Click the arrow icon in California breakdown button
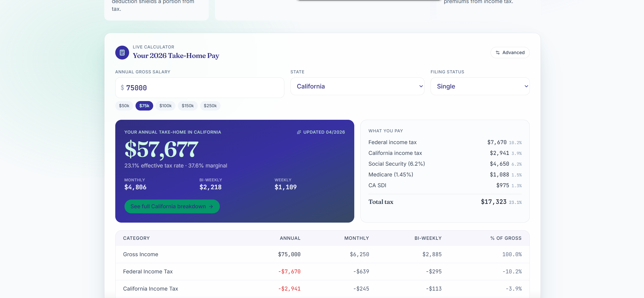Screen dimensions: 644x298 211,206
